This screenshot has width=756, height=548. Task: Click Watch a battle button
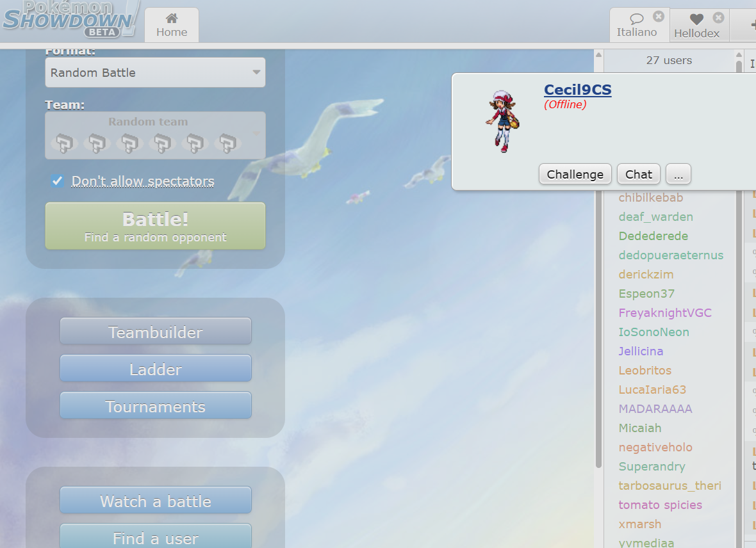tap(156, 500)
